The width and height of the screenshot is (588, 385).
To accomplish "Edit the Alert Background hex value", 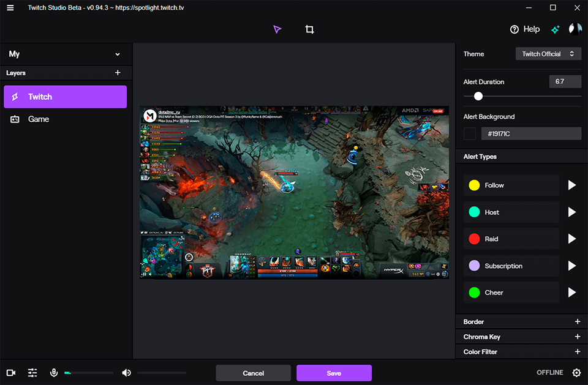I will 531,133.
